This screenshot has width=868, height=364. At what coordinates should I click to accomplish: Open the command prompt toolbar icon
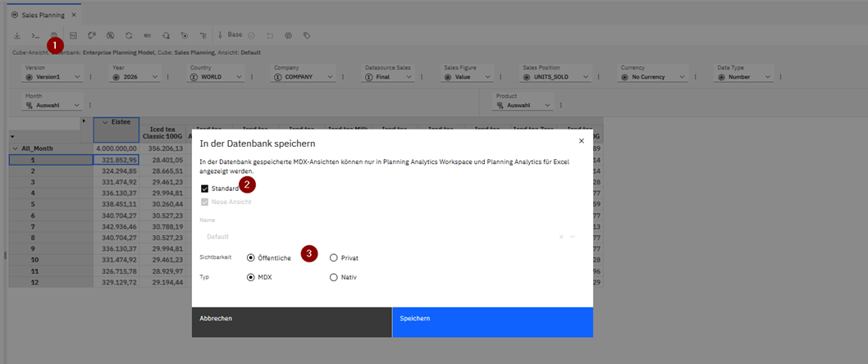tap(35, 36)
